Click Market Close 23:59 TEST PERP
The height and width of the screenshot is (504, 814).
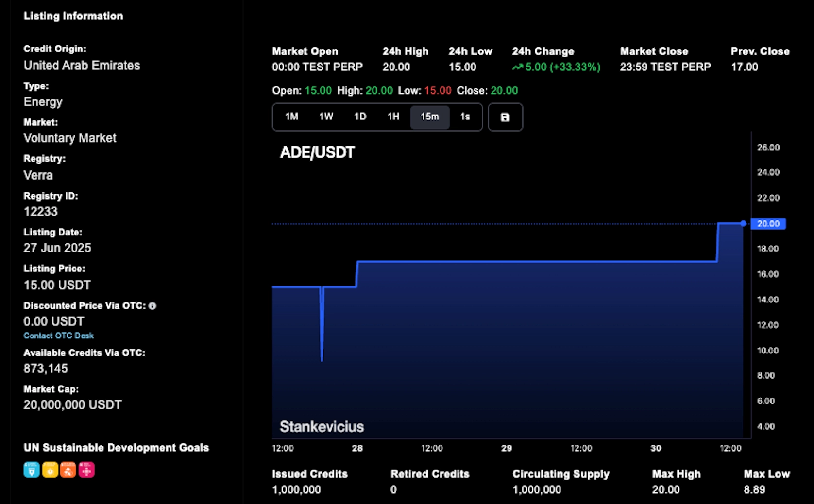[x=665, y=67]
